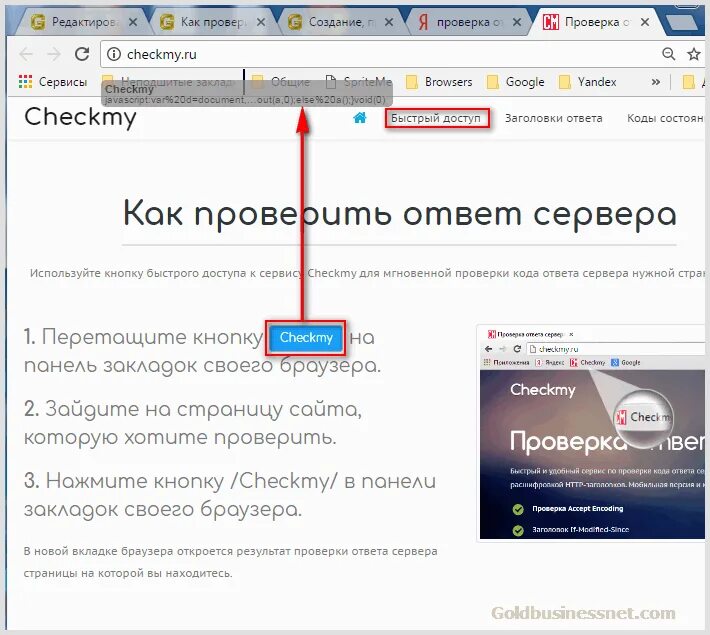Click the Checkmy site logo
Screen dimensions: 710x635
pos(80,117)
